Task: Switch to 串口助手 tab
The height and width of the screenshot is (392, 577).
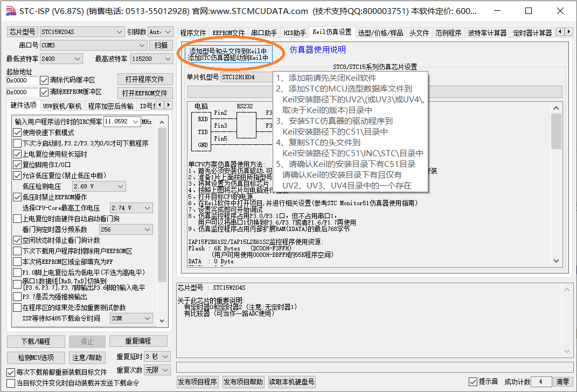Action: [264, 33]
